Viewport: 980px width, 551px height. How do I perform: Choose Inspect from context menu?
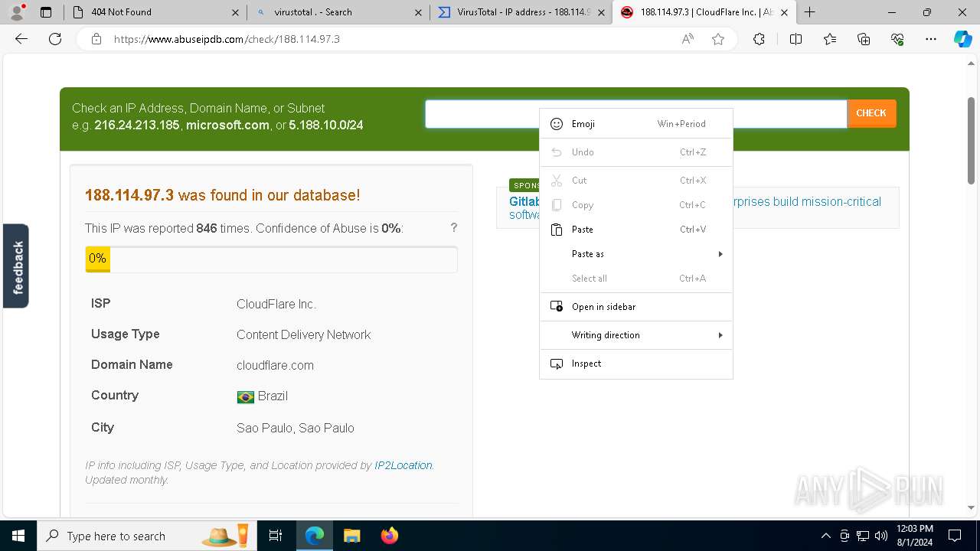coord(636,364)
